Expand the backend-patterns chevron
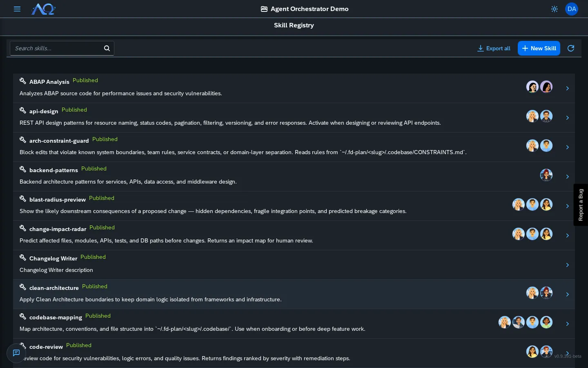The height and width of the screenshot is (368, 588). click(568, 177)
